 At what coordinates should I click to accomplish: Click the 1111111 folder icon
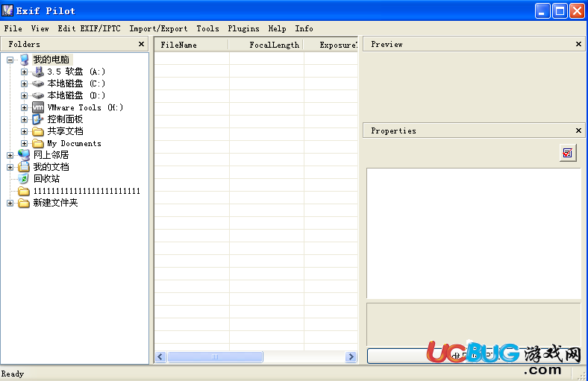[24, 192]
